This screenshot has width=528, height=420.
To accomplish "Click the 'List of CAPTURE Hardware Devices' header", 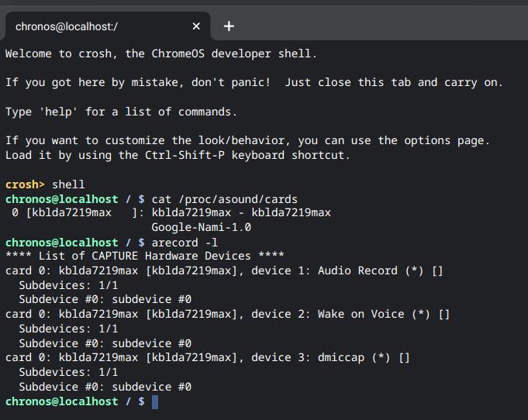I will click(145, 256).
